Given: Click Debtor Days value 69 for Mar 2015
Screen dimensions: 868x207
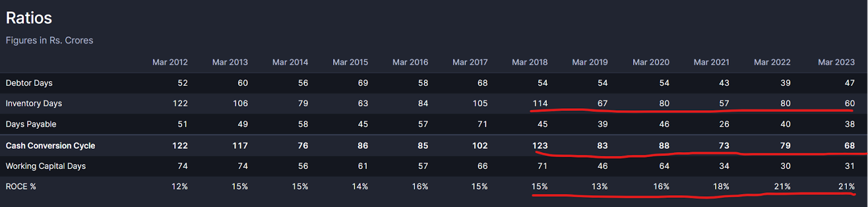Looking at the screenshot, I should (363, 83).
